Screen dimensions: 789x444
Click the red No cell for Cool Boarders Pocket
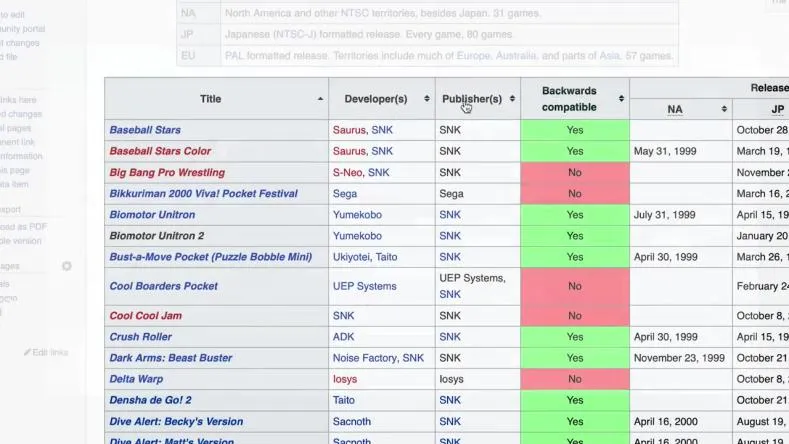click(x=574, y=286)
